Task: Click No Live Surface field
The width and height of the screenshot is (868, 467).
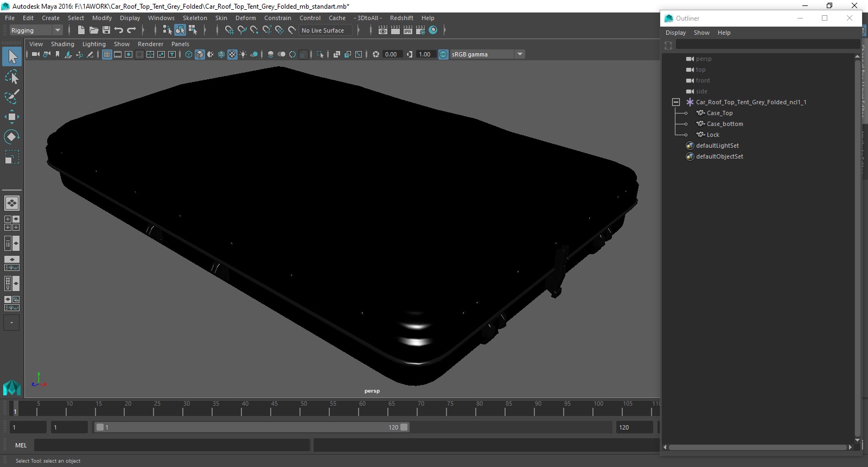Action: pos(325,30)
